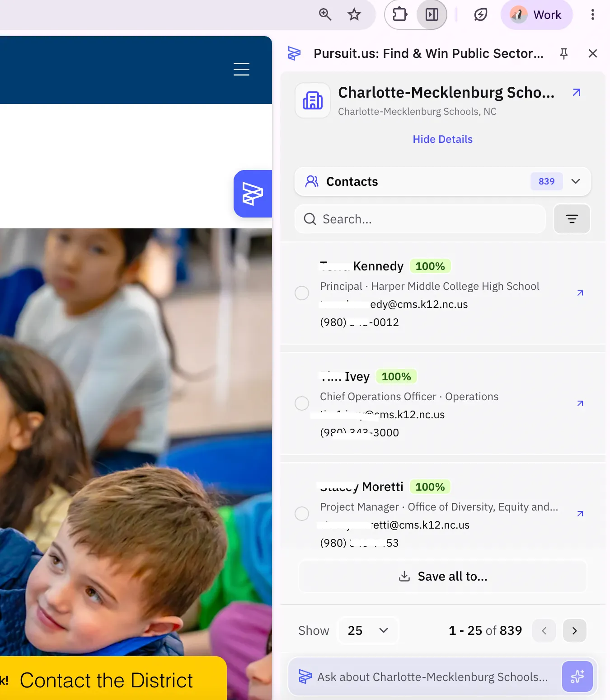
Task: Open the browser three-dot menu
Action: pyautogui.click(x=592, y=14)
